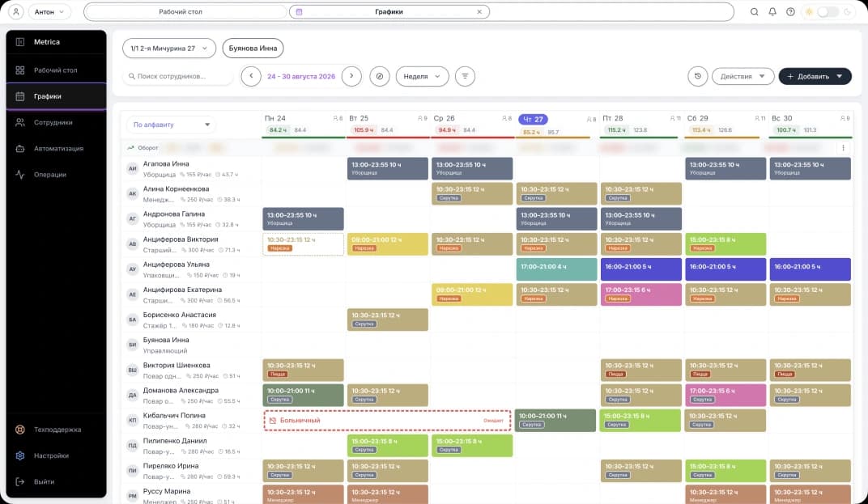Expand the Действия dropdown
868x504 pixels.
point(742,76)
